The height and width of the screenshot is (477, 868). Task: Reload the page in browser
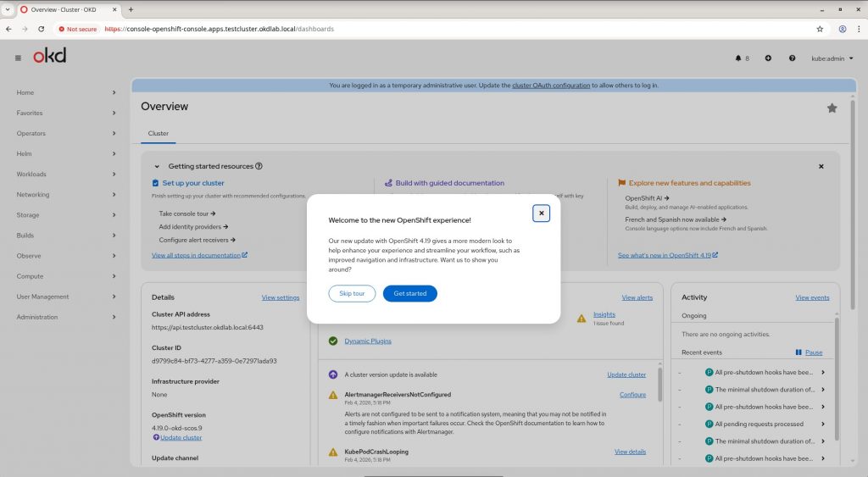[42, 29]
